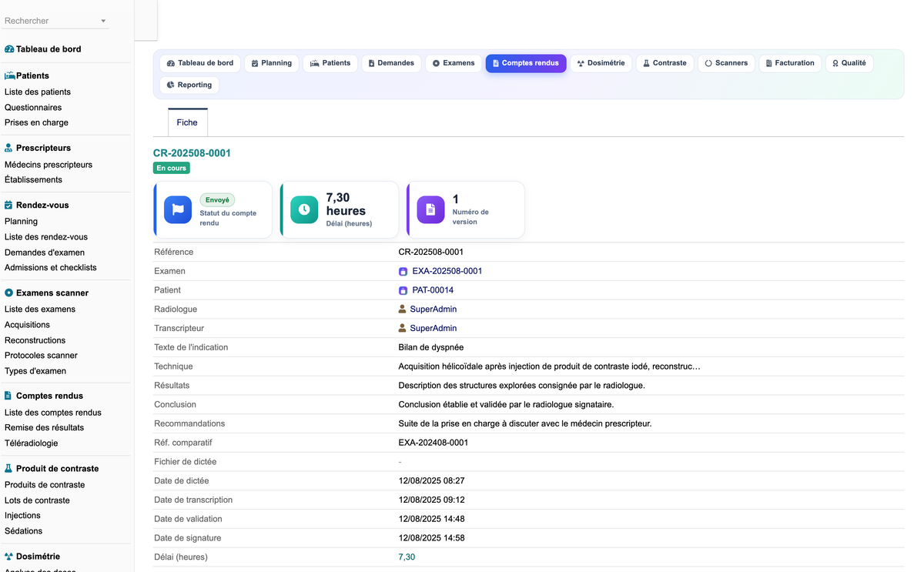Screen dimensions: 924x572
Task: Click the purple icon beside PAT-00014
Action: point(403,291)
